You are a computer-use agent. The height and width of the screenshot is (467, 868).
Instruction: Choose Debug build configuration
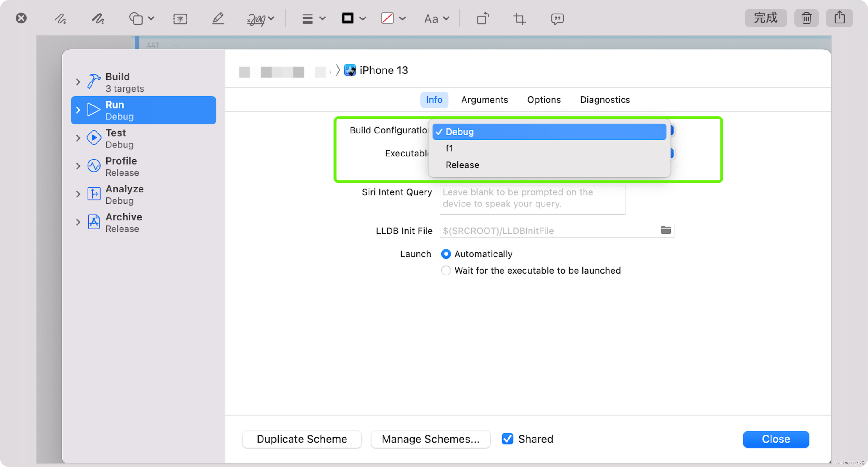(549, 132)
